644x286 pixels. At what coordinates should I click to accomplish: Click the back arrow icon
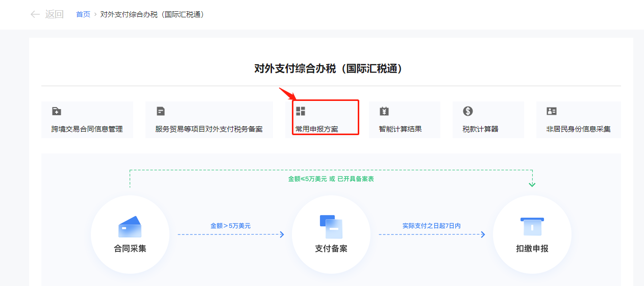click(35, 14)
